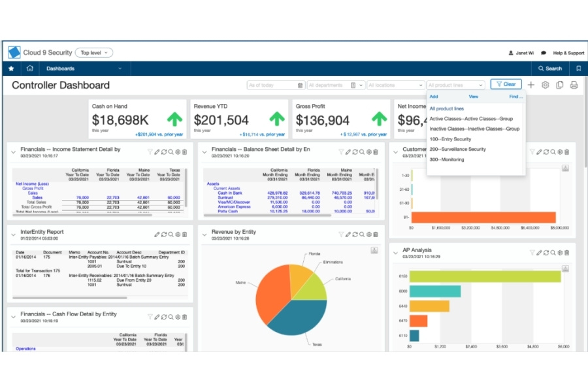Viewport: 588px width, 392px height.
Task: Click Find... in product lines menu
Action: point(515,97)
